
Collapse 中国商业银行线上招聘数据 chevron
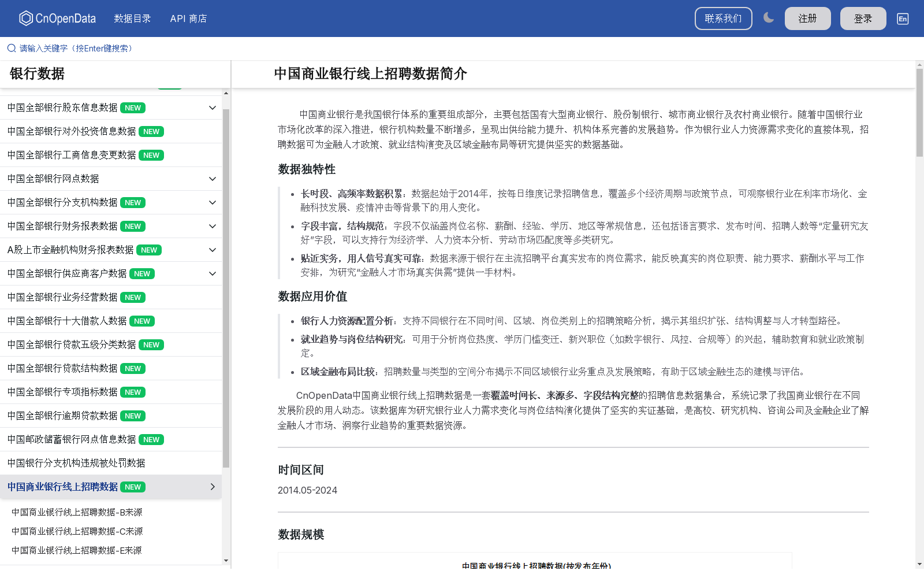[213, 487]
